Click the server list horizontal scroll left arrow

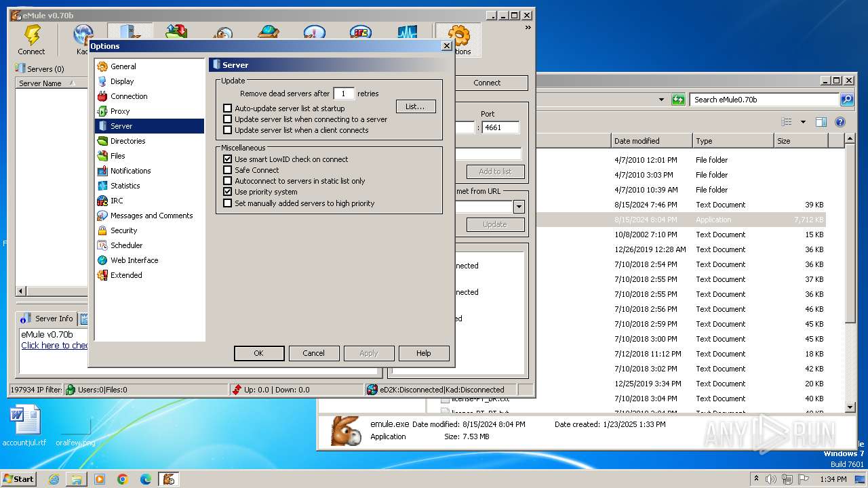click(x=21, y=291)
